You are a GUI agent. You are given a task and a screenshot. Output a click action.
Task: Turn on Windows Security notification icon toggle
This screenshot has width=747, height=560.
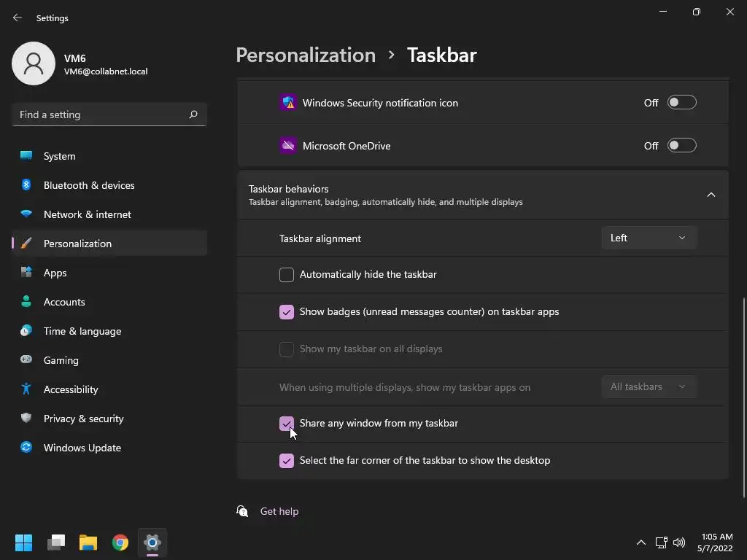coord(681,103)
